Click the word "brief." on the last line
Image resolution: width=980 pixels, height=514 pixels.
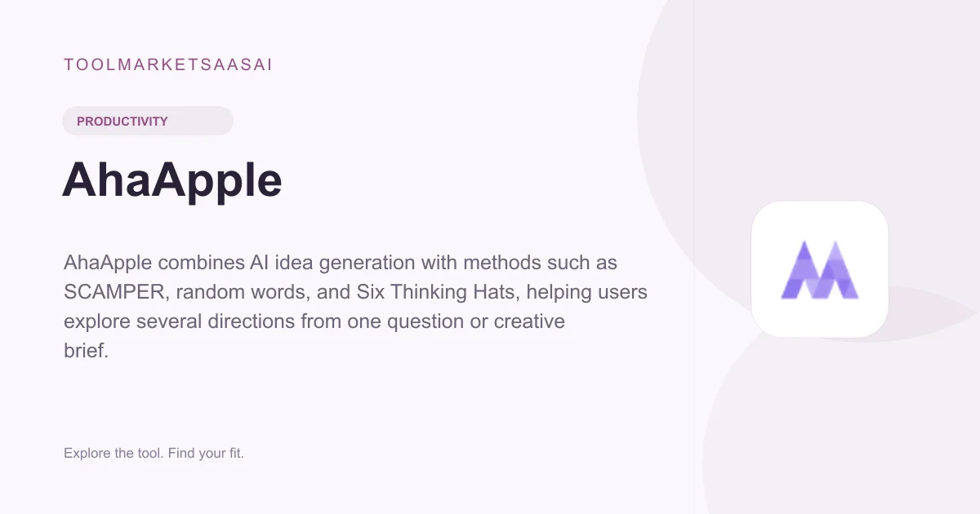(86, 350)
